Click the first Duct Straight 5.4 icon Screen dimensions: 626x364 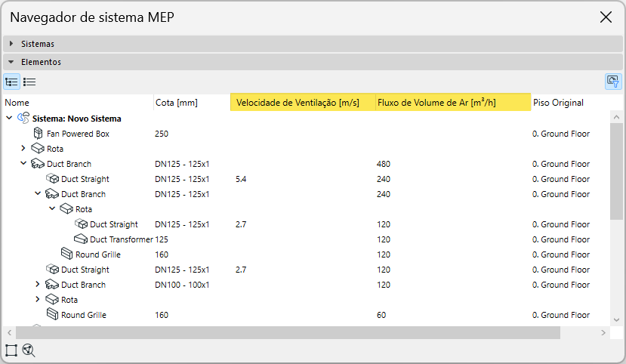click(x=52, y=179)
